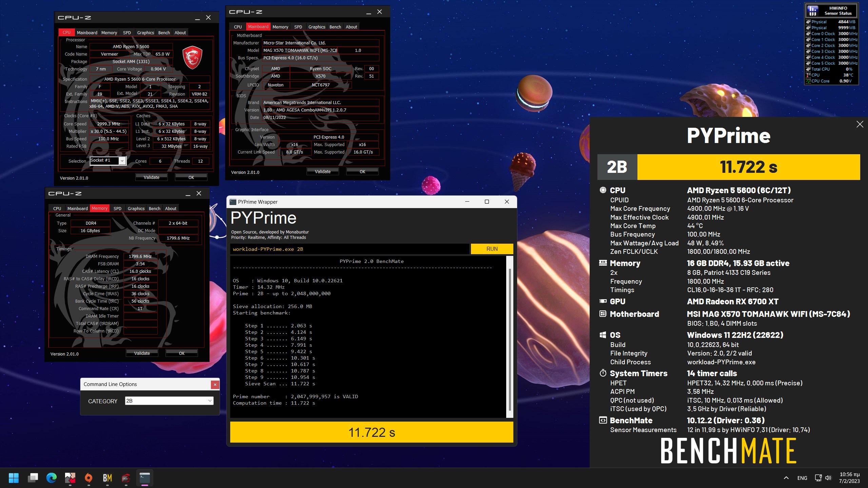
Task: Click the MAG X570 TOMAHAWK WIFI model field
Action: pyautogui.click(x=300, y=50)
